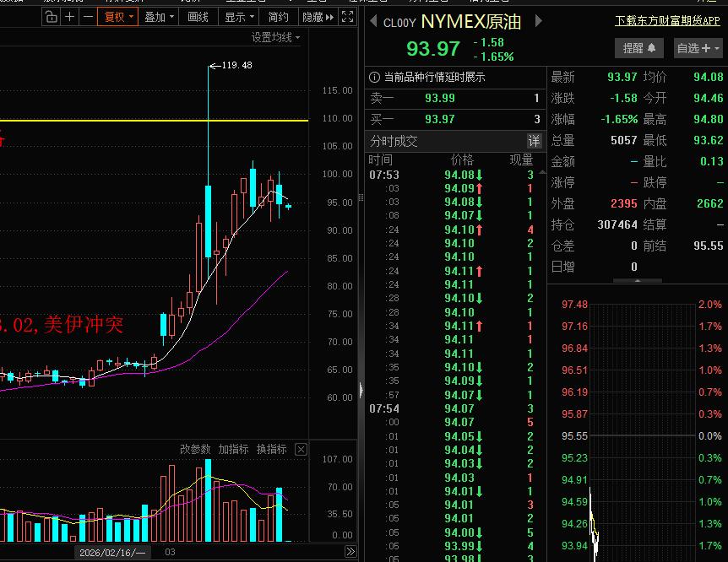
Task: Zoom in chart with plus button
Action: [69, 17]
